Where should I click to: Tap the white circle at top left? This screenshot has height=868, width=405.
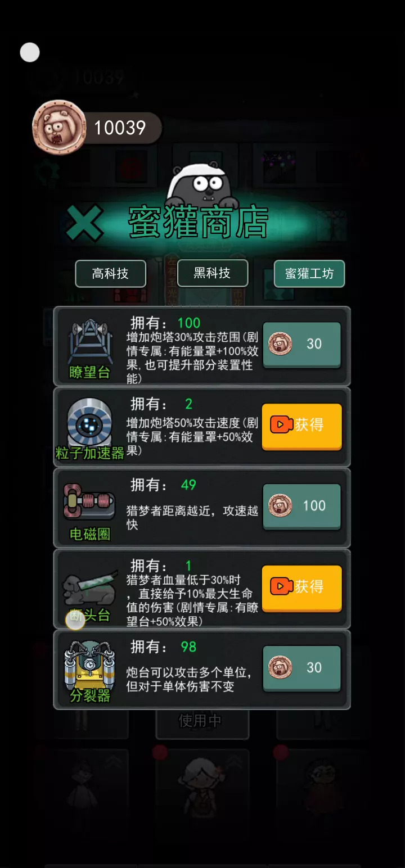pos(30,52)
